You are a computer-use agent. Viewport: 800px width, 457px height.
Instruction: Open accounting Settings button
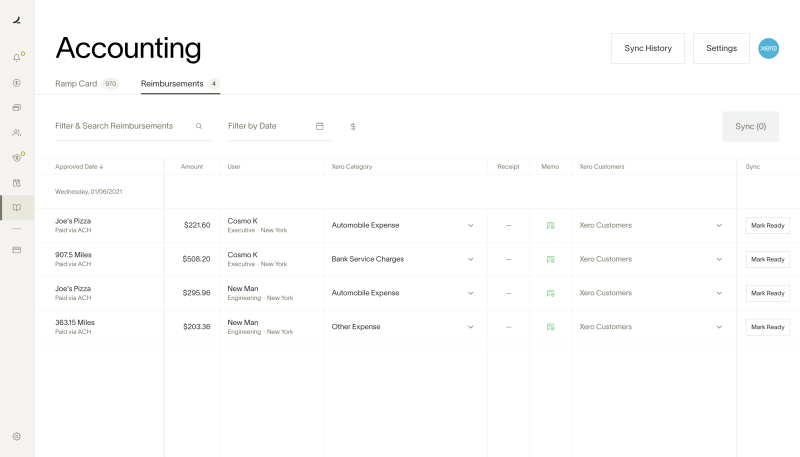(x=721, y=48)
